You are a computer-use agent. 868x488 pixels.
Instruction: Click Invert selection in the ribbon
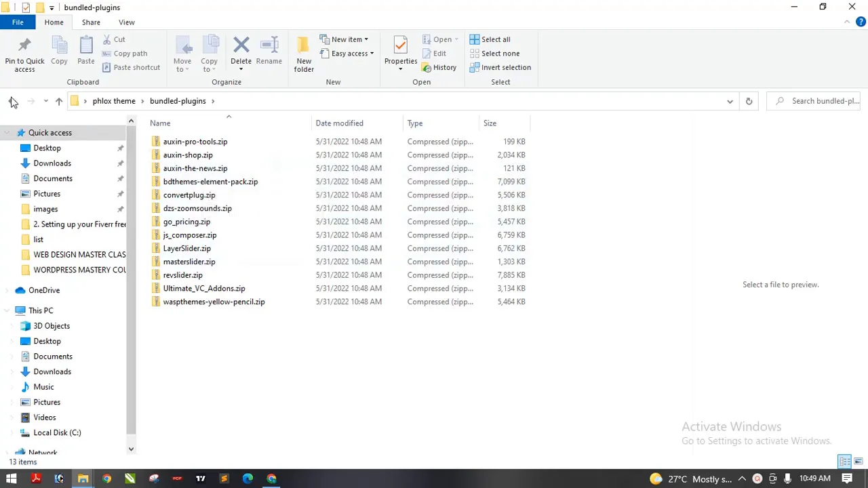tap(500, 67)
